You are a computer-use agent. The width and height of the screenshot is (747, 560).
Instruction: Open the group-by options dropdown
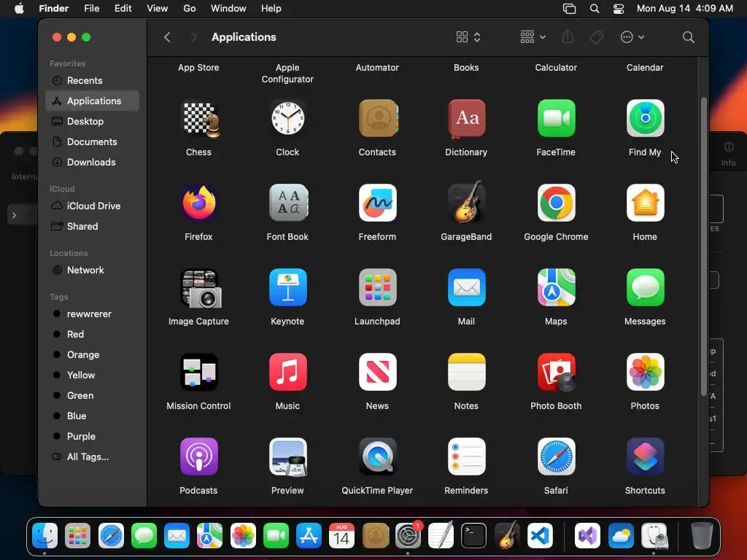[533, 37]
